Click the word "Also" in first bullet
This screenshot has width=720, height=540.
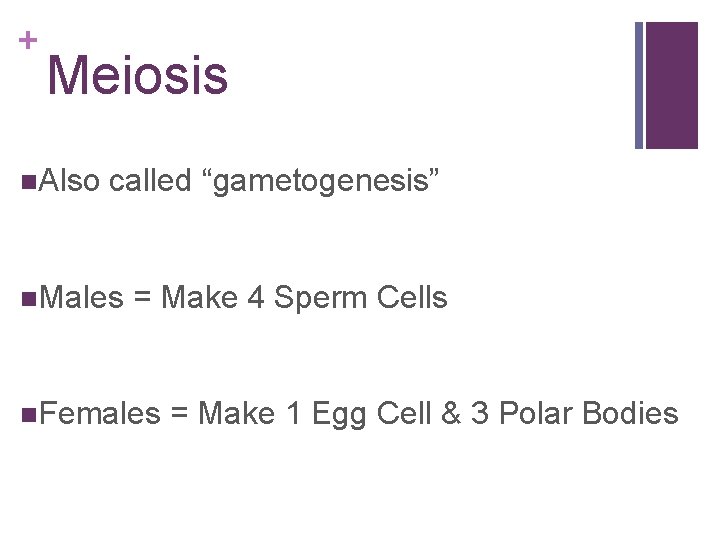(x=68, y=181)
